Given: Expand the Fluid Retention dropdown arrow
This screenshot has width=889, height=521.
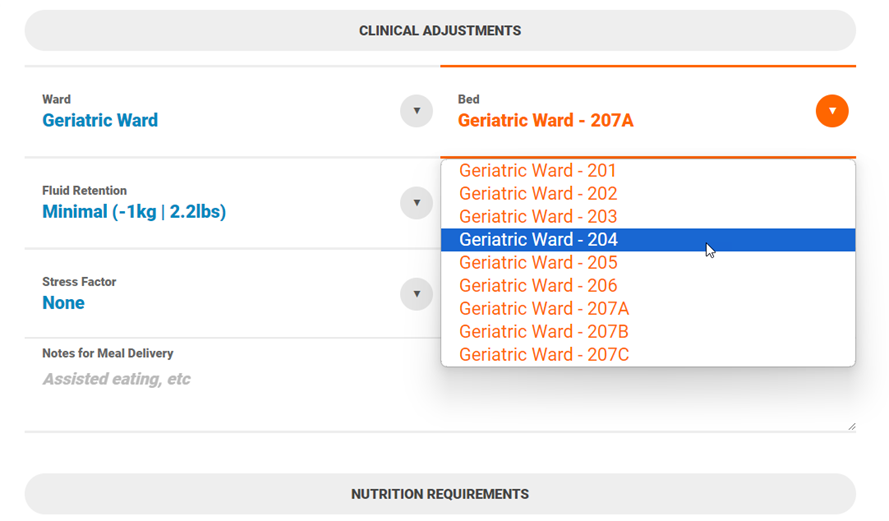Looking at the screenshot, I should 416,203.
